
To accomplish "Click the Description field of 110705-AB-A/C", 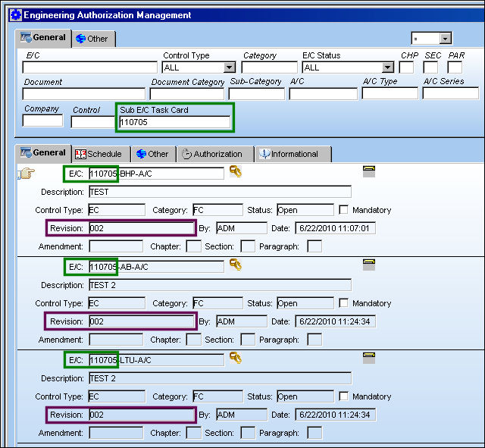I will 221,285.
